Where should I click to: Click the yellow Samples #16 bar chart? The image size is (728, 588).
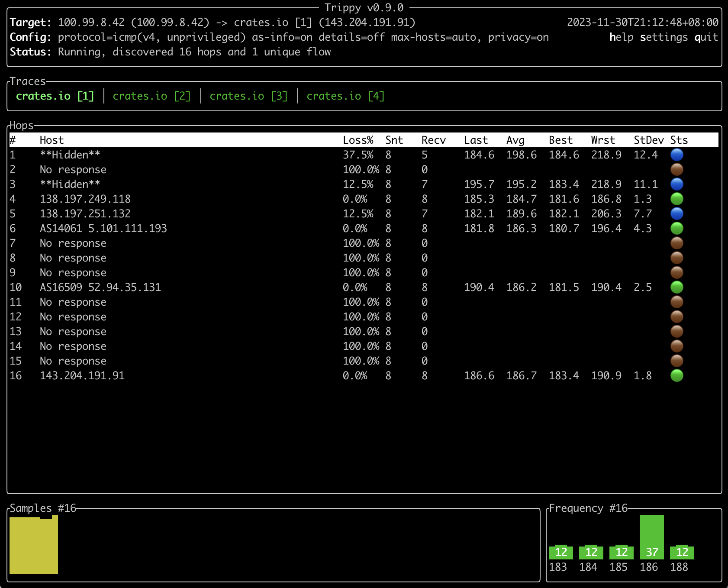pos(34,545)
